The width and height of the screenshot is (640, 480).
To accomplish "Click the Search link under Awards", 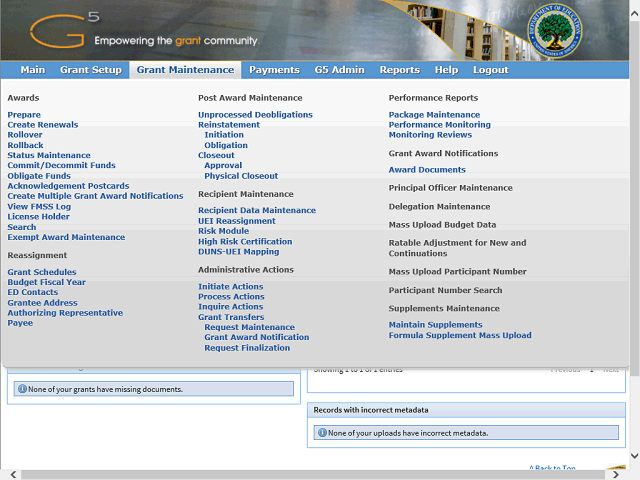I will pos(22,227).
